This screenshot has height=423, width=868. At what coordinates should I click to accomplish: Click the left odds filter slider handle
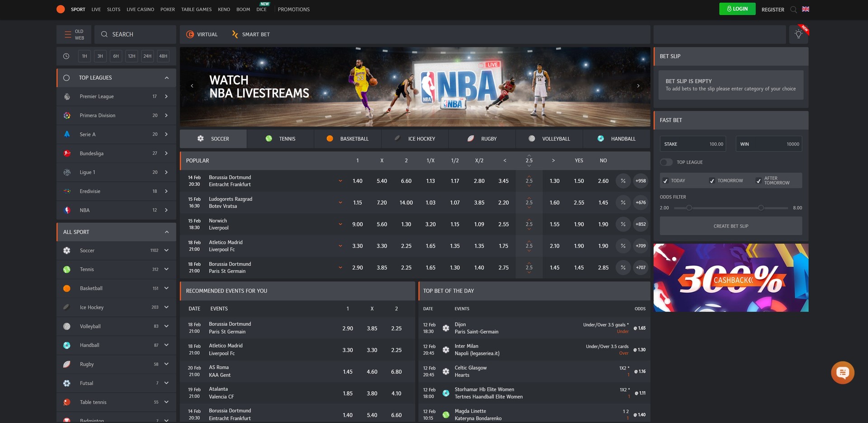(689, 208)
